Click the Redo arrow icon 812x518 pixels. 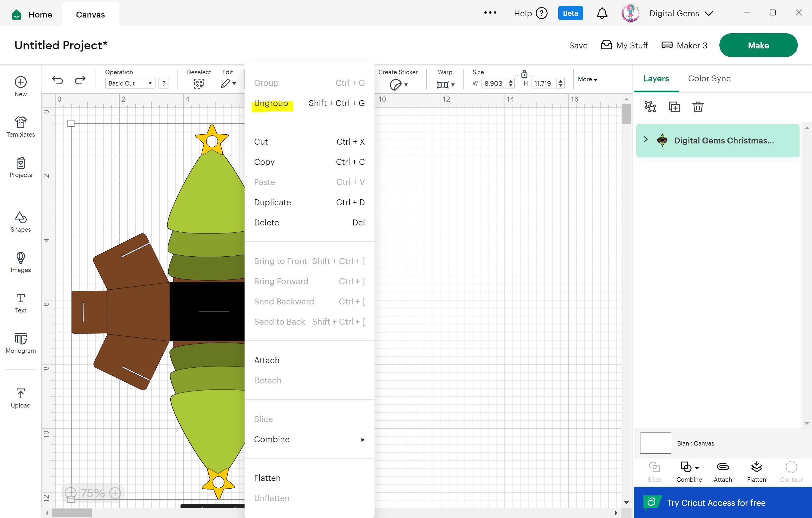(80, 80)
